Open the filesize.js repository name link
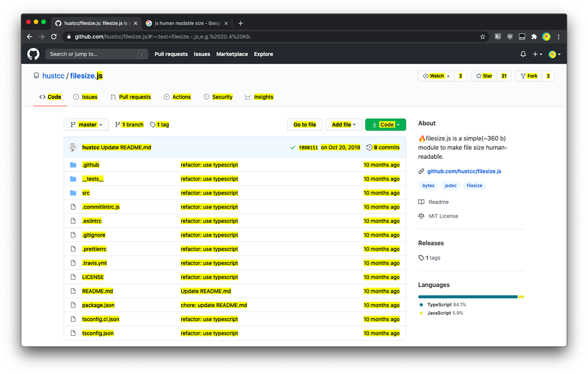588x374 pixels. tap(86, 76)
